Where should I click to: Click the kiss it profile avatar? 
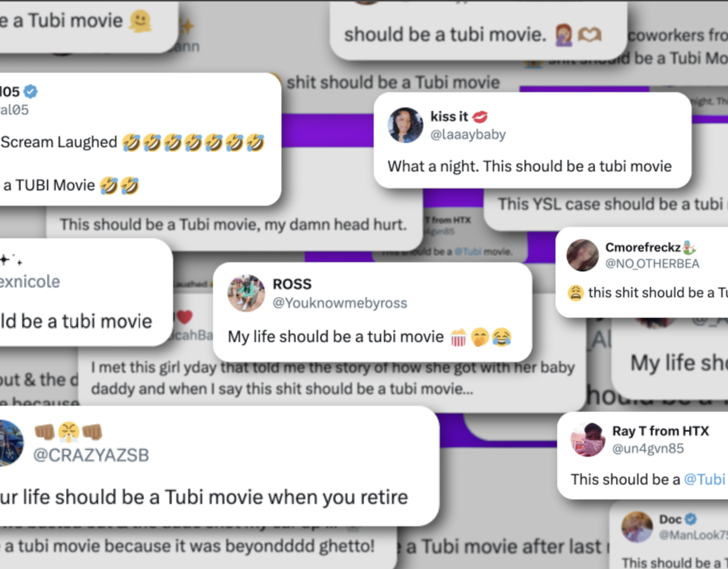(405, 125)
